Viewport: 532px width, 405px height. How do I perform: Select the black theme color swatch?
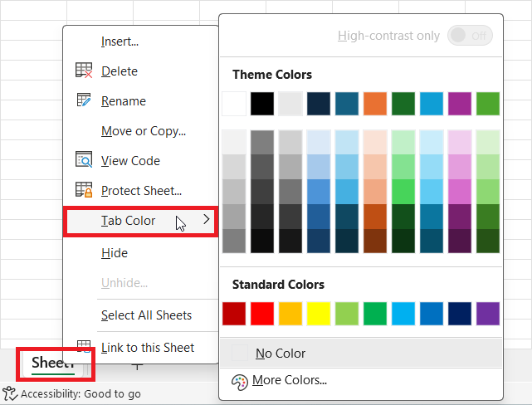(x=262, y=104)
